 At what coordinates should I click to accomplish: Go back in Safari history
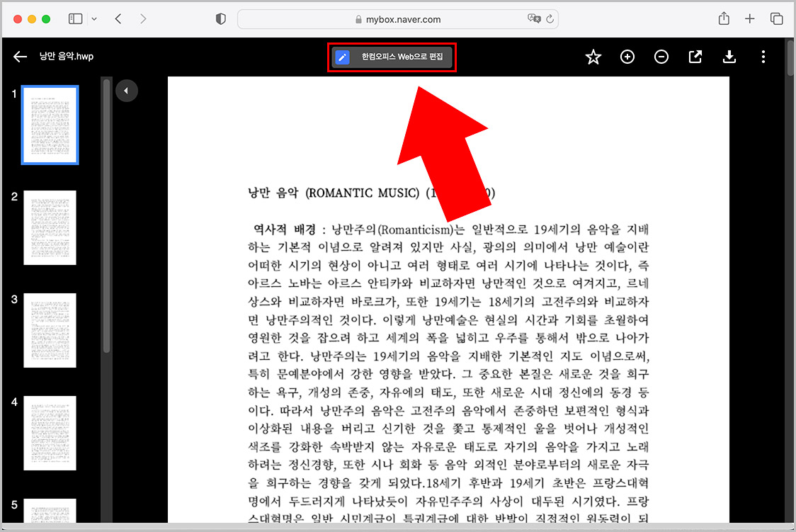coord(118,19)
